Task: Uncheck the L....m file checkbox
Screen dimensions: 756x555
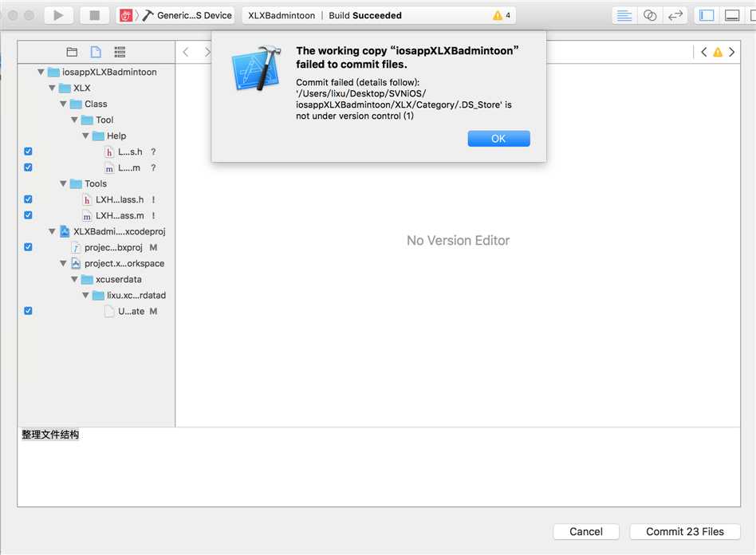Action: coord(28,167)
